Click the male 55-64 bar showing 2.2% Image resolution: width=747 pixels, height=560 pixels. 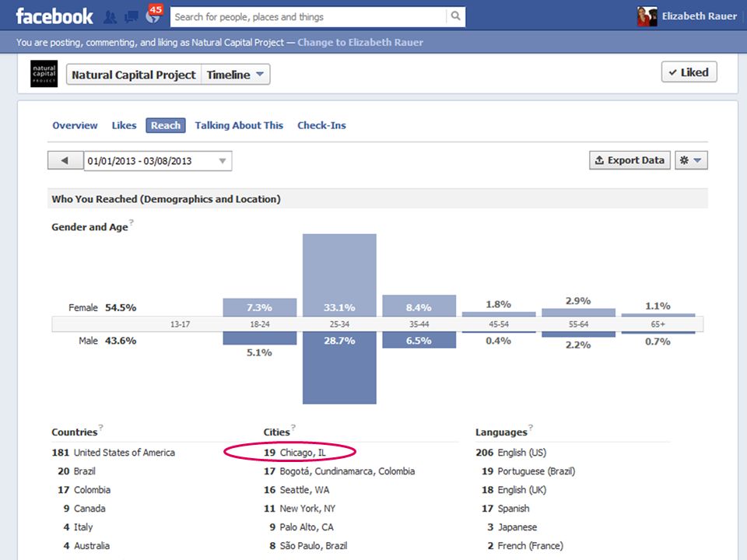coord(578,334)
